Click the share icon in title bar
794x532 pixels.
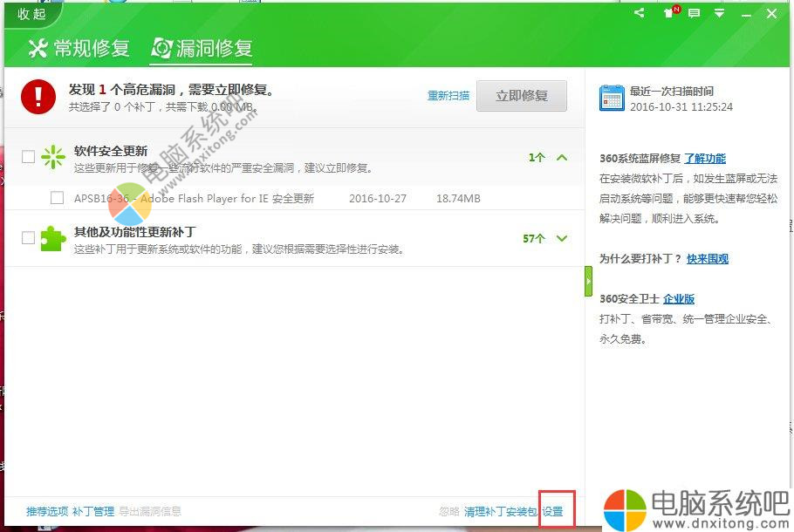pos(640,13)
